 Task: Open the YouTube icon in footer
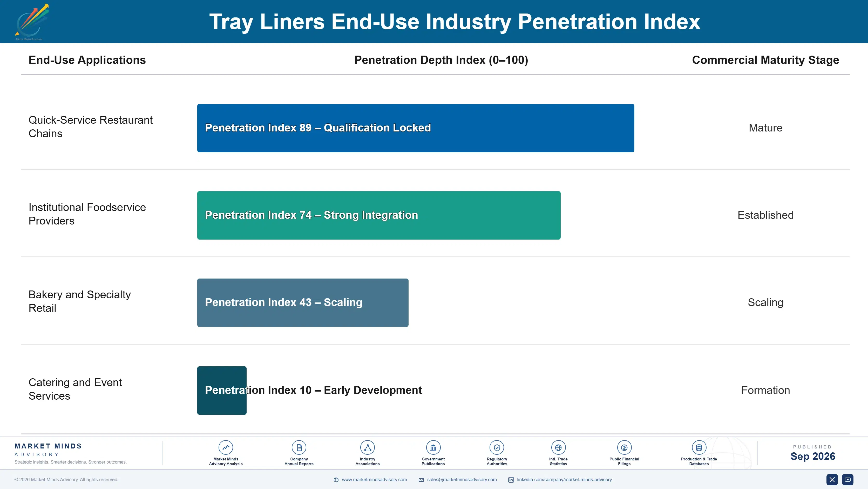[x=848, y=480]
